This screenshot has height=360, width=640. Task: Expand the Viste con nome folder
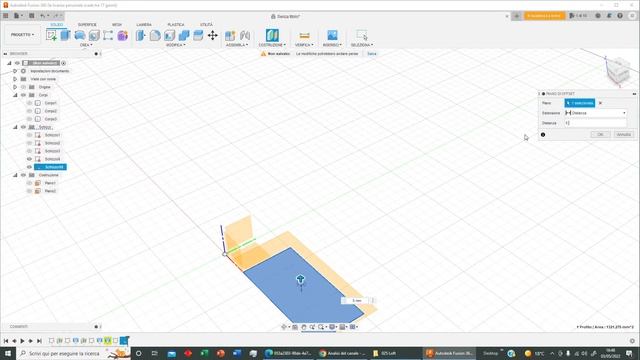(x=16, y=79)
